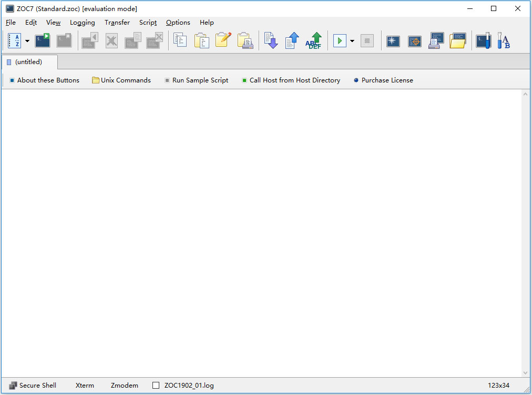Image resolution: width=532 pixels, height=395 pixels.
Task: Expand the run script dropdown arrow
Action: click(352, 41)
